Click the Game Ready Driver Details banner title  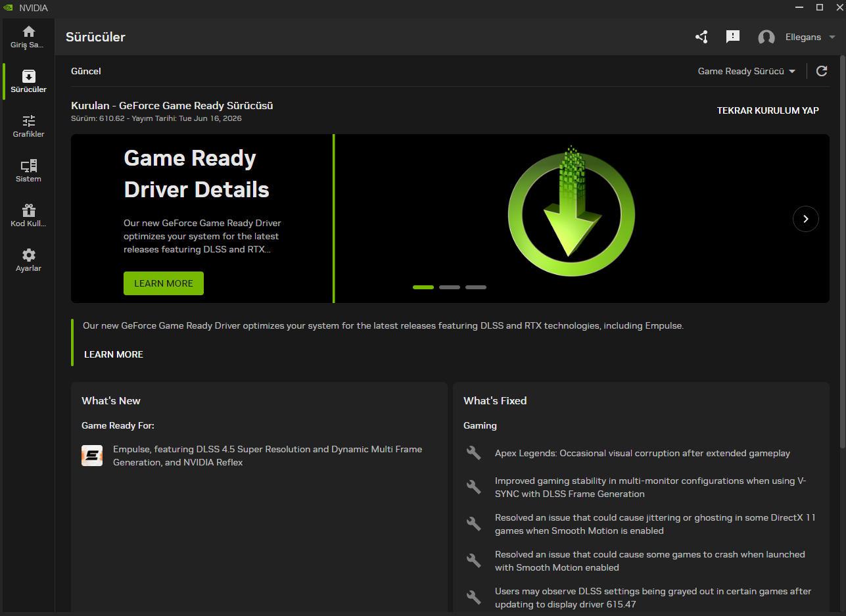pos(197,174)
